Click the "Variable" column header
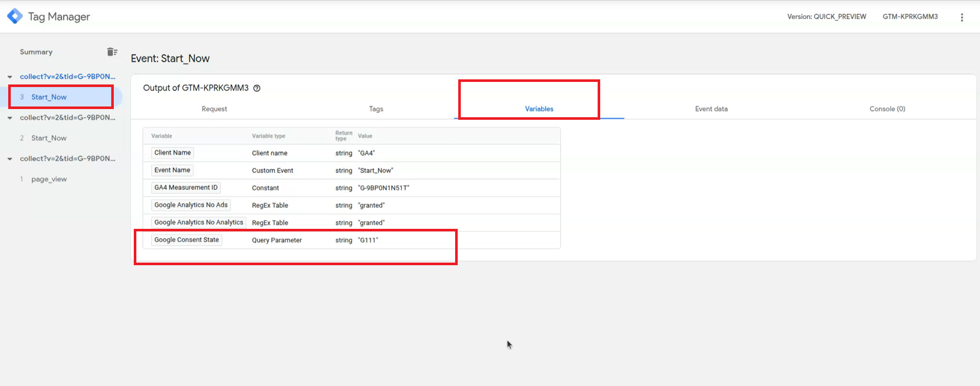 click(161, 136)
